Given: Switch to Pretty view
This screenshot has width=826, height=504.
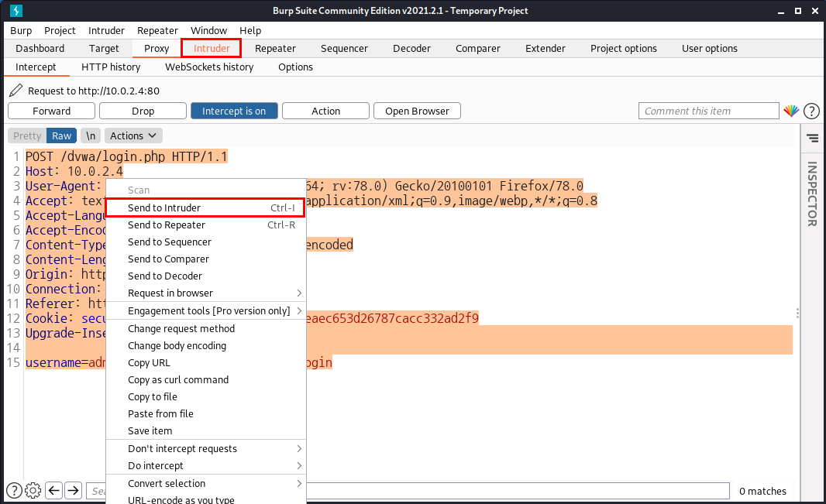Looking at the screenshot, I should (x=27, y=135).
